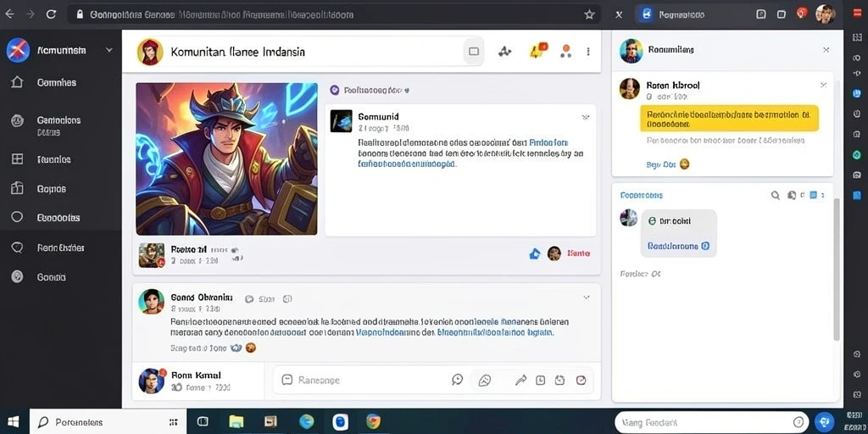Open the Somunid card avatar
The image size is (868, 434).
[341, 120]
